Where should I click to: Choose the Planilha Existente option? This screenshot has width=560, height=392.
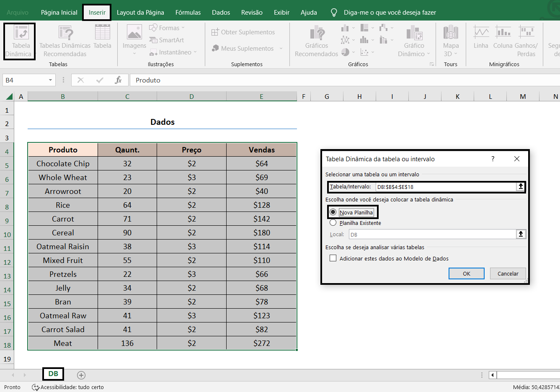pyautogui.click(x=333, y=222)
